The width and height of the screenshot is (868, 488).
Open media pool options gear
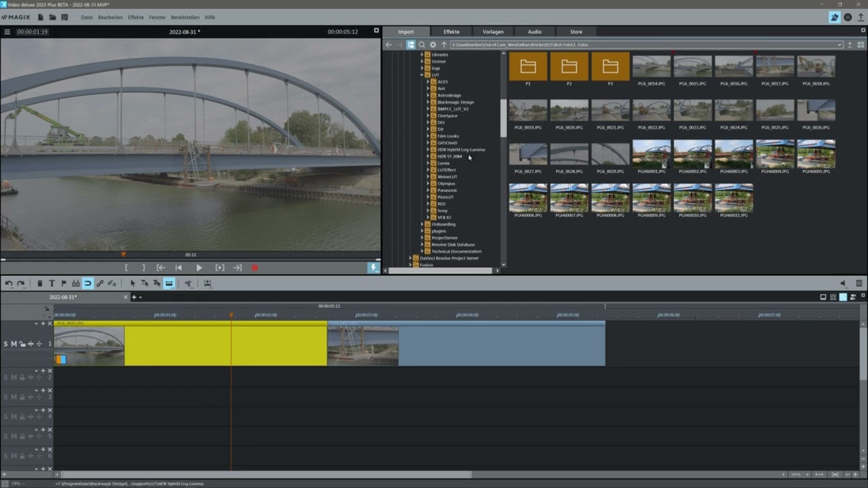[x=433, y=45]
